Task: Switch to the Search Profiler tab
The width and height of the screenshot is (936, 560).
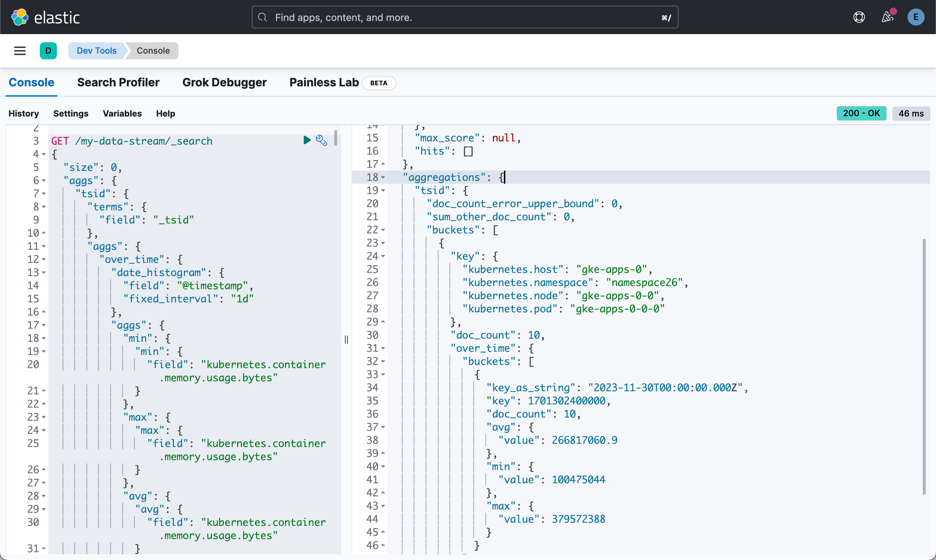Action: 118,82
